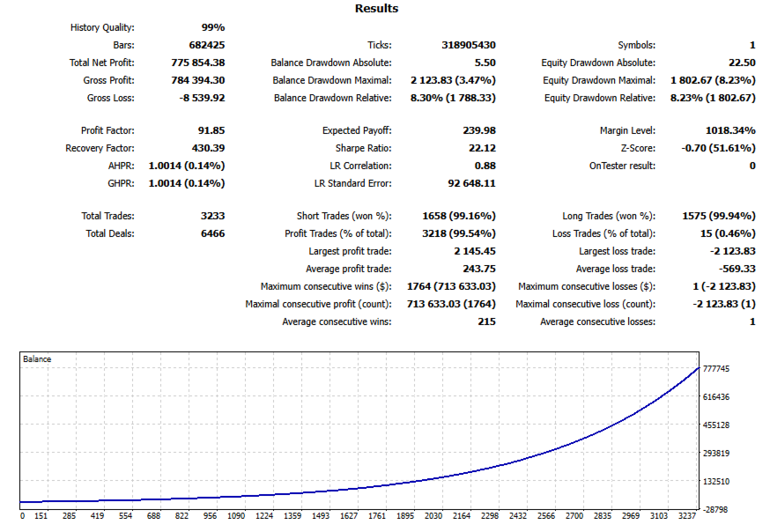Select the History Quality value 99%
The width and height of the screenshot is (770, 532).
pyautogui.click(x=213, y=27)
